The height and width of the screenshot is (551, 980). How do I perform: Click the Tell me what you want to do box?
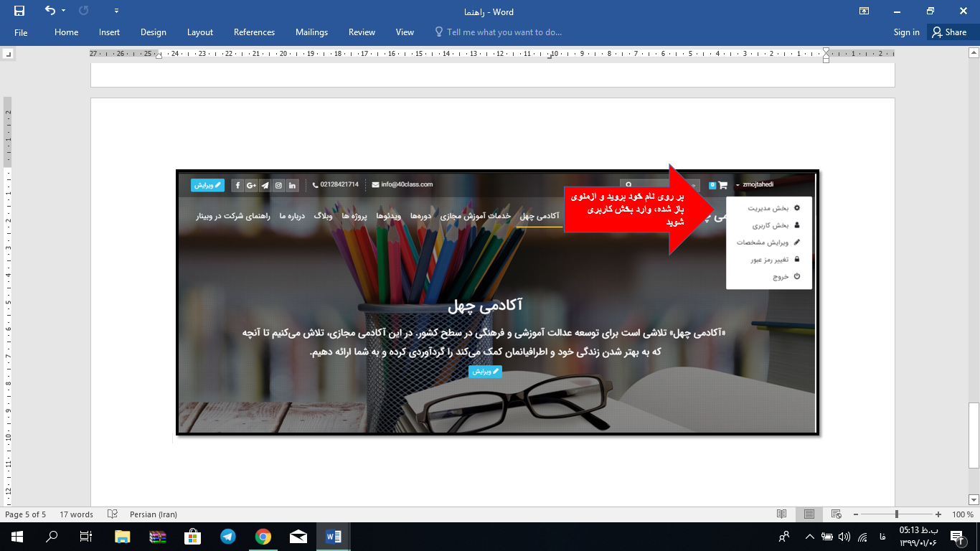click(499, 32)
